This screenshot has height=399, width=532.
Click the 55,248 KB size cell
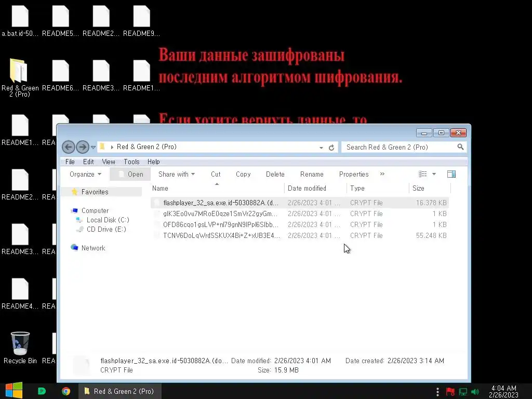pyautogui.click(x=431, y=235)
